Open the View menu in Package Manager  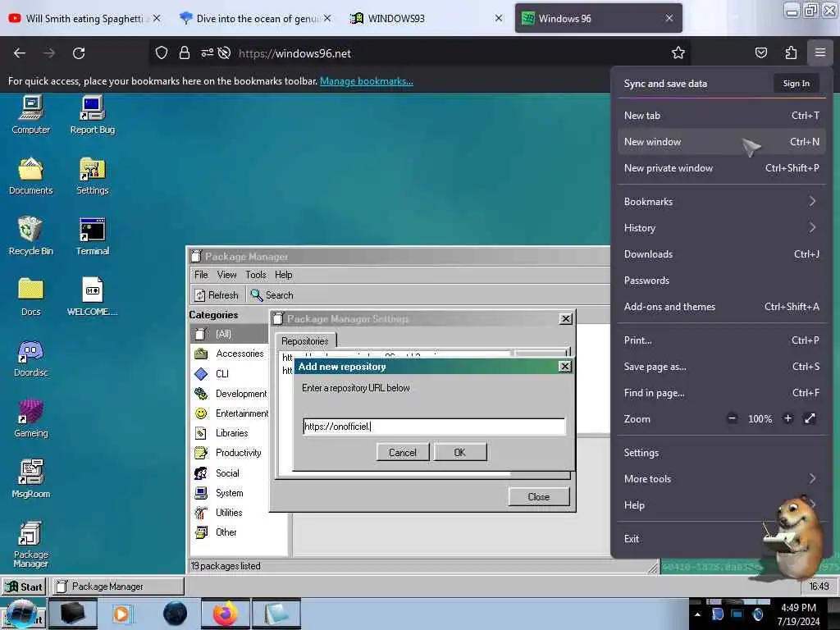click(x=226, y=275)
